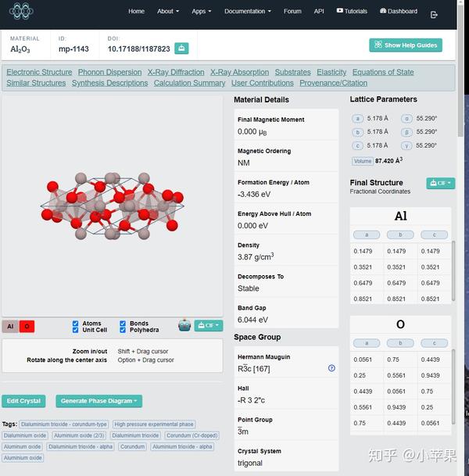Open the CIF dropdown below the crystal viewer

tap(209, 325)
